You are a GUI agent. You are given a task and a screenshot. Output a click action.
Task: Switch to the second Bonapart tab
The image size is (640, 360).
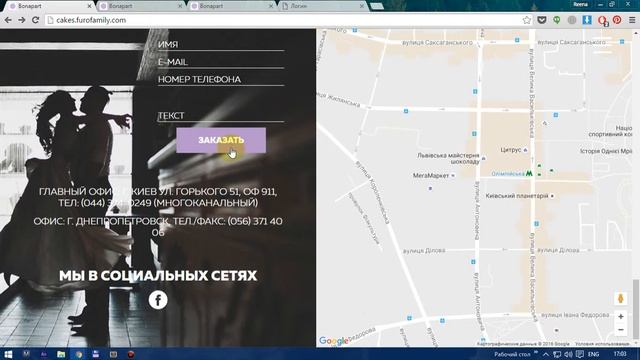pyautogui.click(x=140, y=6)
